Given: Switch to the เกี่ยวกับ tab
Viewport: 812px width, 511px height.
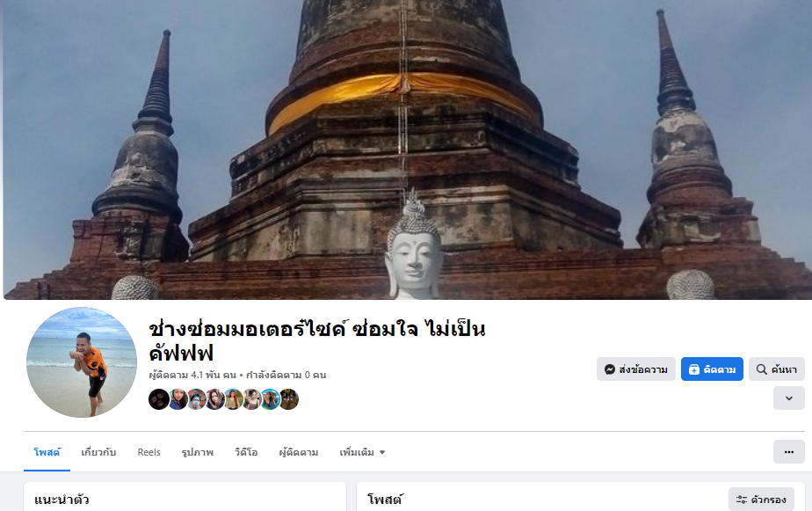Looking at the screenshot, I should tap(98, 452).
